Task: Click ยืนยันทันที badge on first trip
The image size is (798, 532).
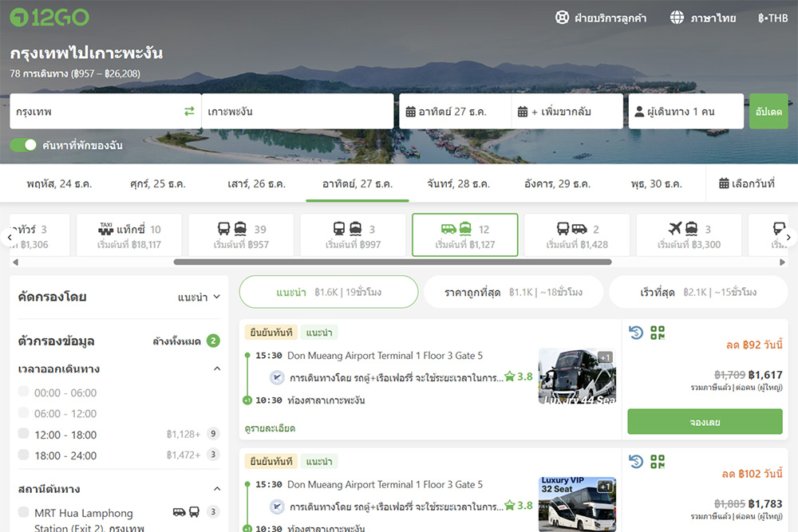Action: (271, 333)
